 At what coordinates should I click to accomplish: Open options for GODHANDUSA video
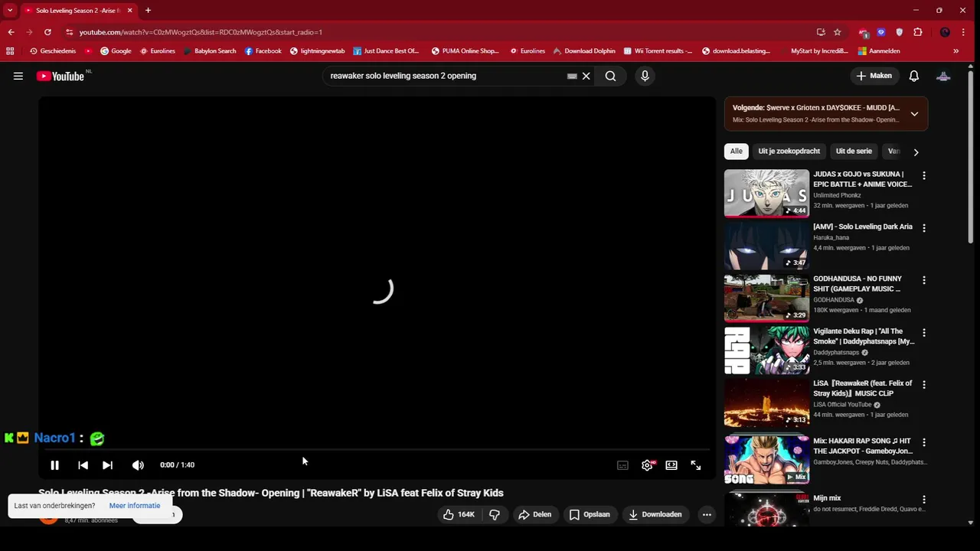[924, 280]
